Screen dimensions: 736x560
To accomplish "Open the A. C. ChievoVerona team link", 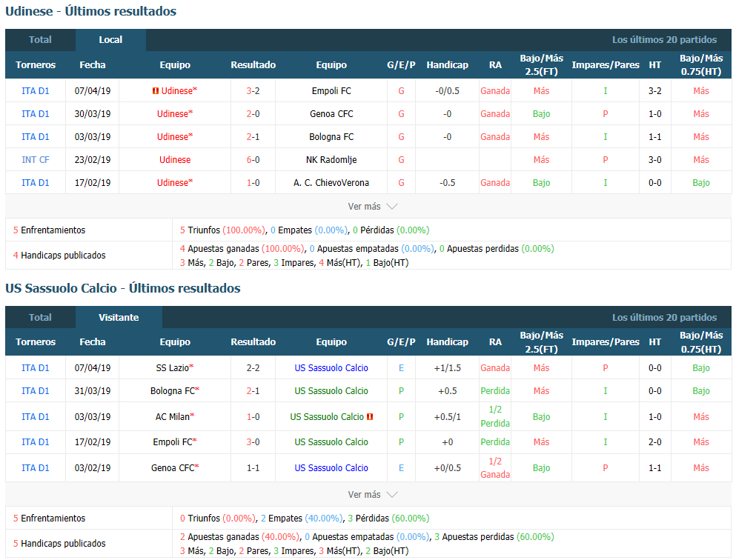I will 331,183.
